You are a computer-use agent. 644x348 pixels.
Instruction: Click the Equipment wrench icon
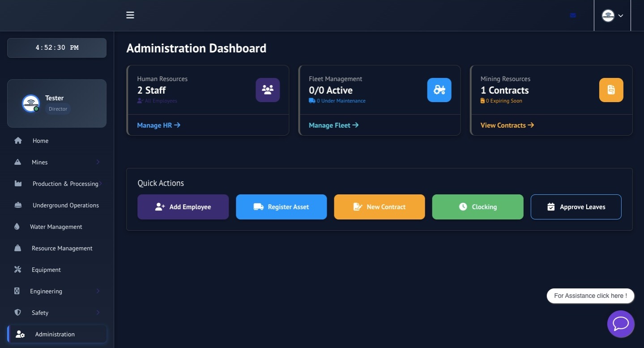tap(17, 269)
